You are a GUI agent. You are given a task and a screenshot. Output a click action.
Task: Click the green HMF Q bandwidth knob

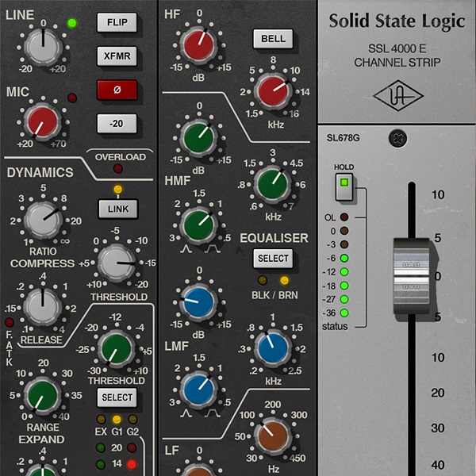coord(199,225)
